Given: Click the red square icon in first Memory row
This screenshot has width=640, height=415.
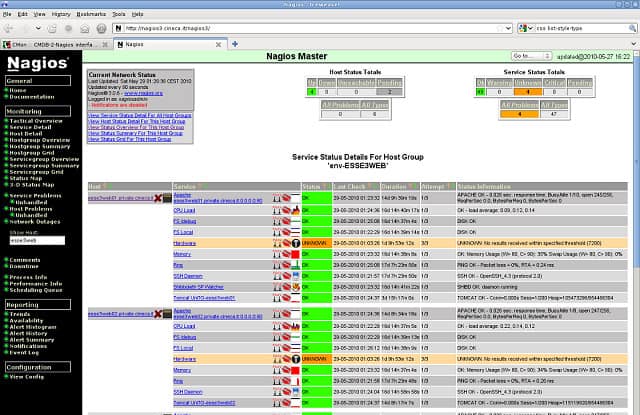Looking at the screenshot, I should [296, 254].
